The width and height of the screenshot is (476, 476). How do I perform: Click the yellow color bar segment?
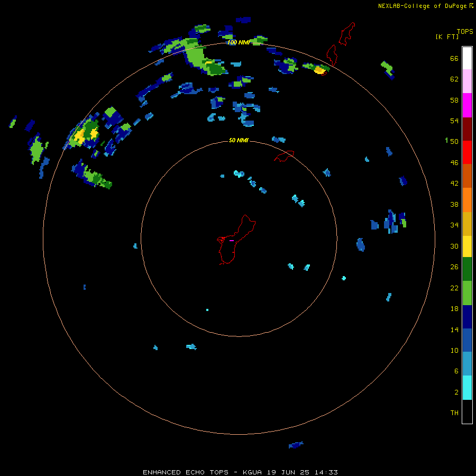click(467, 246)
